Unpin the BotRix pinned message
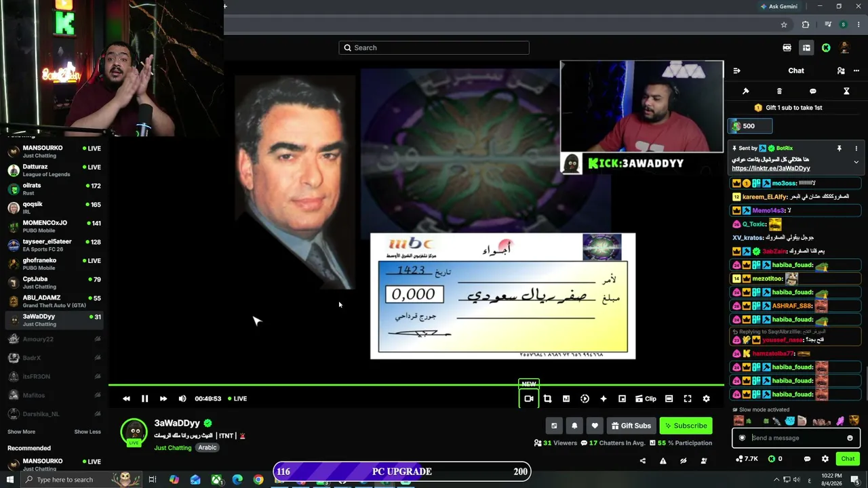 pos(839,148)
